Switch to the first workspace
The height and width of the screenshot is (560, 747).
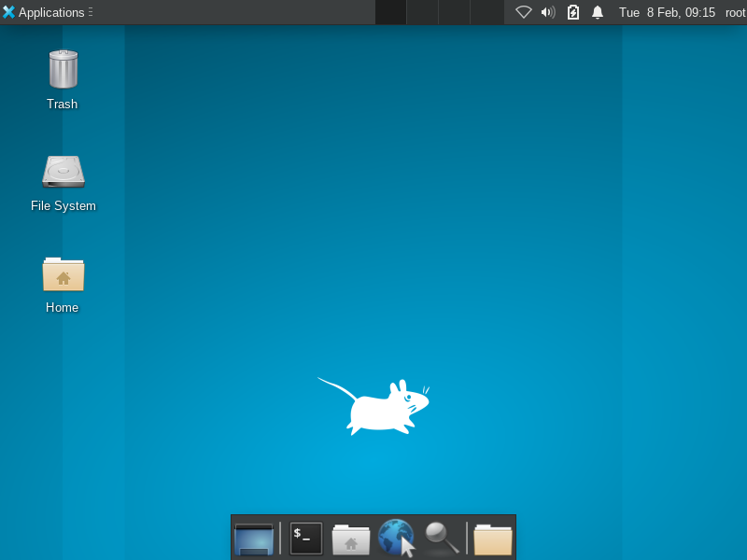pos(390,12)
